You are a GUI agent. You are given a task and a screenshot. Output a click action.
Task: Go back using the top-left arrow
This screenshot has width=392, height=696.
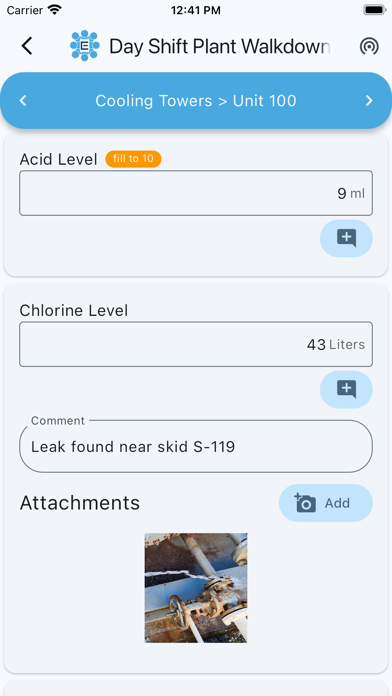click(27, 46)
